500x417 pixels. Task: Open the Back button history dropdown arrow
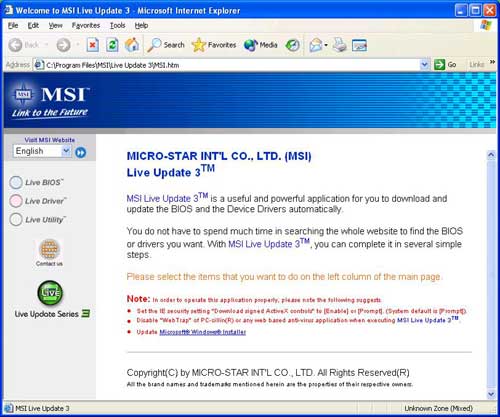(46, 45)
